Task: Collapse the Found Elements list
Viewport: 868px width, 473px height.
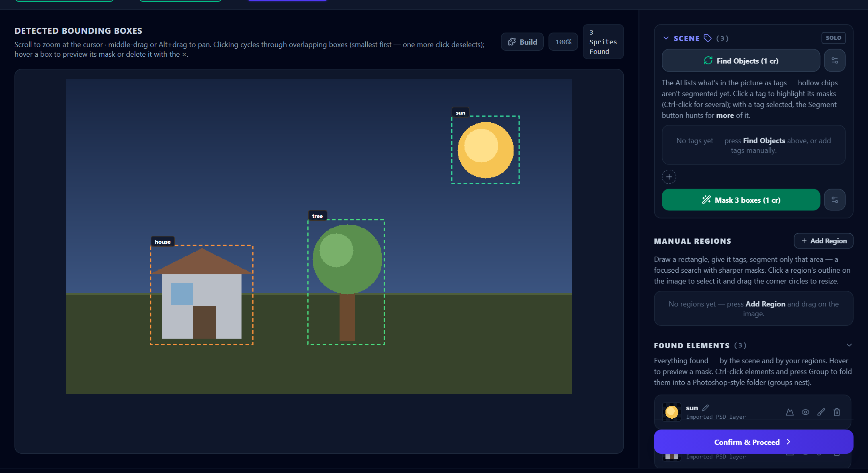Action: (849, 345)
